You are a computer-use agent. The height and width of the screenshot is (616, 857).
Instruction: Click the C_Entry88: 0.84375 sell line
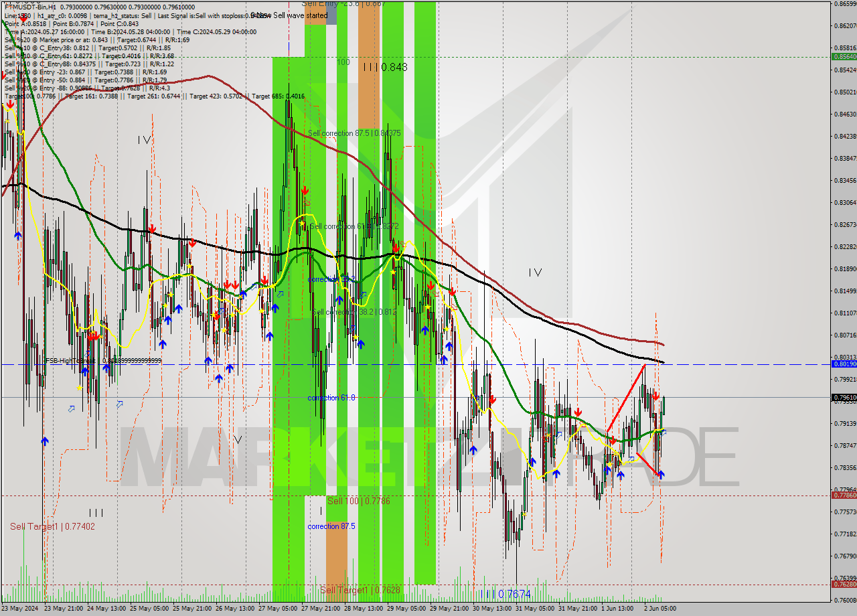(x=89, y=64)
